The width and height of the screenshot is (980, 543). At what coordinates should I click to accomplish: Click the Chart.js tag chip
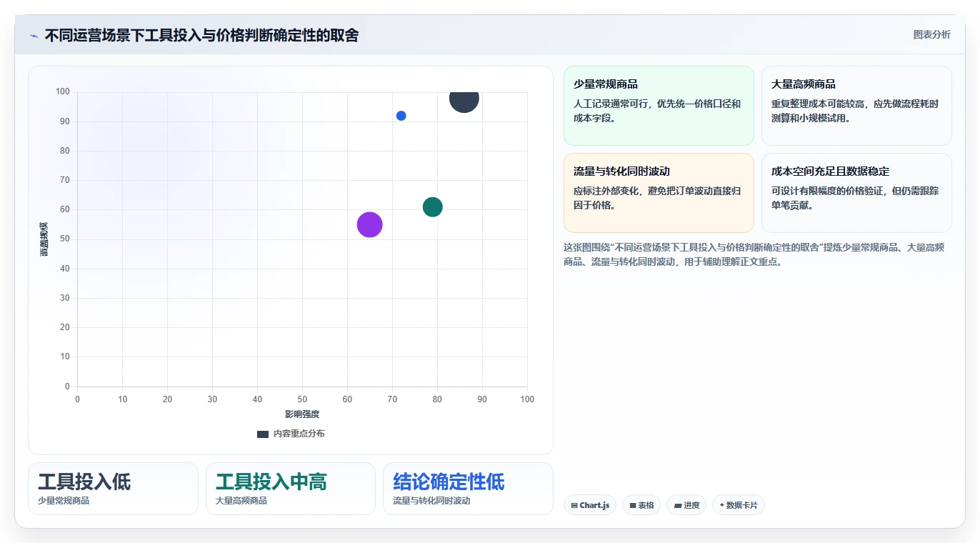[x=590, y=505]
